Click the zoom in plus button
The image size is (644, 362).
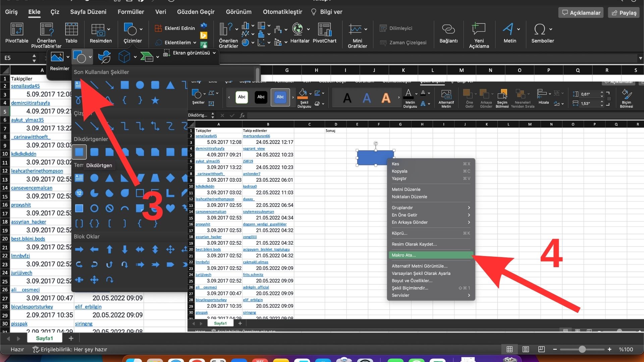pos(609,349)
